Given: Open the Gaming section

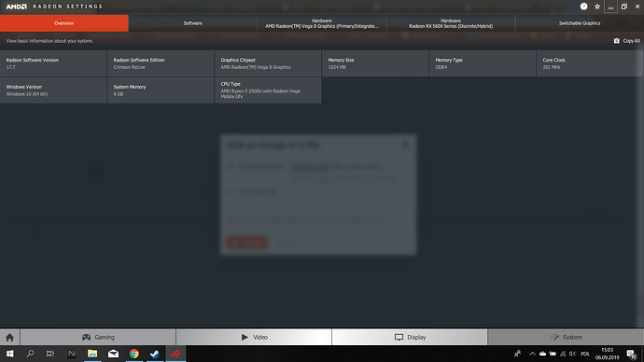Looking at the screenshot, I should 98,338.
